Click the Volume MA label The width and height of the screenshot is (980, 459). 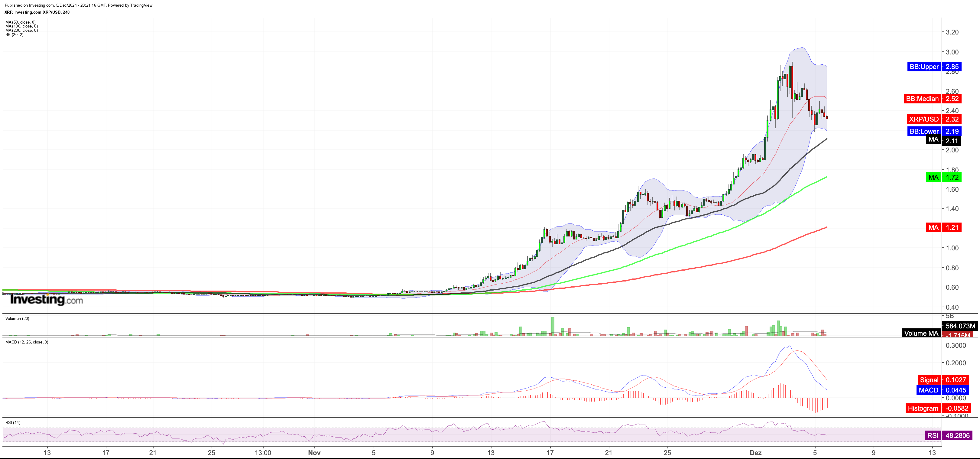[x=921, y=333]
